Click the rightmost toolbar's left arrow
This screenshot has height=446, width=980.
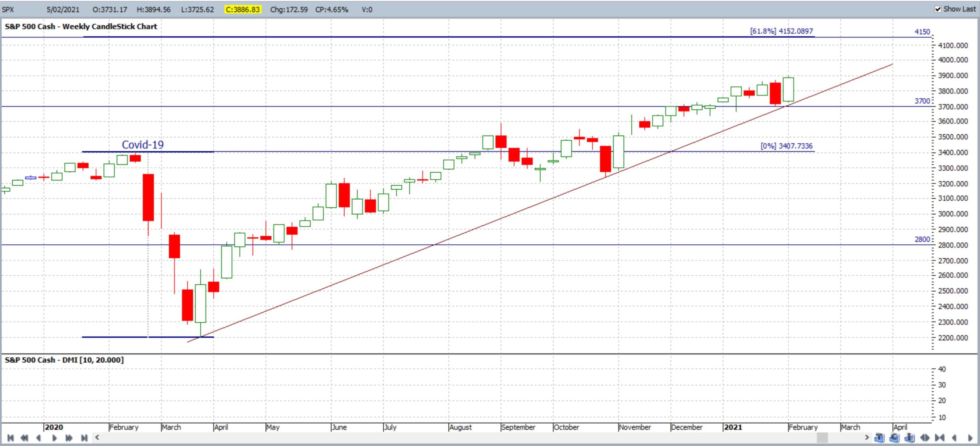[955, 438]
